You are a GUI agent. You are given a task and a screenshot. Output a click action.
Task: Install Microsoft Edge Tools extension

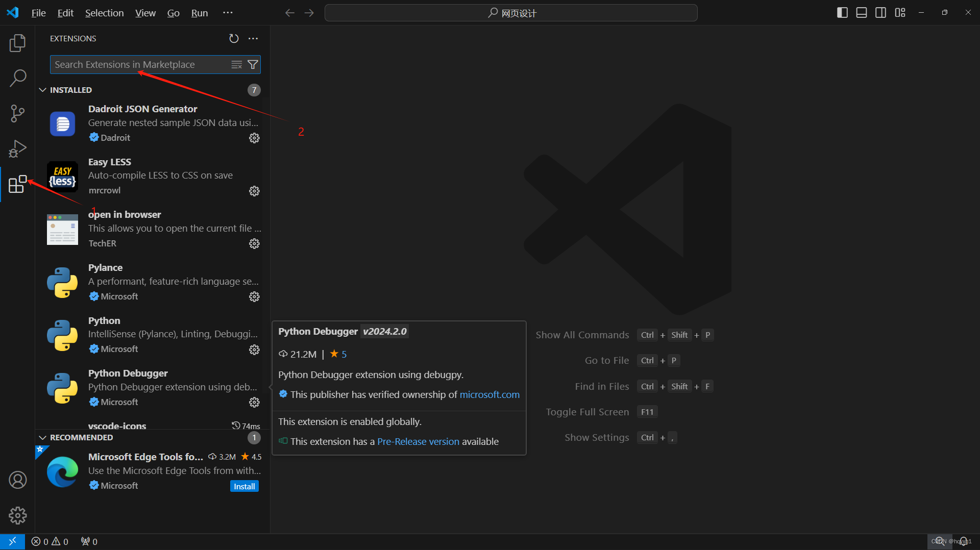click(x=244, y=487)
